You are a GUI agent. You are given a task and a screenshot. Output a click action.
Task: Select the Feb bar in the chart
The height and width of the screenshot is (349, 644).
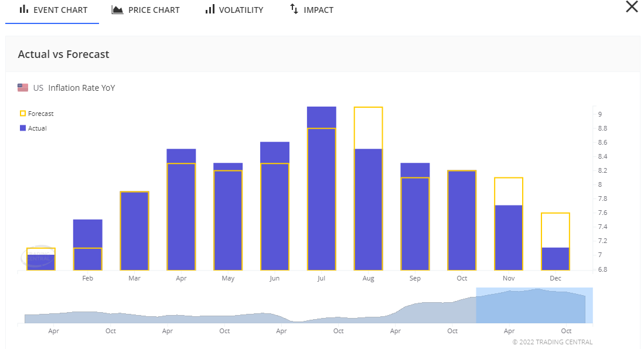pos(87,245)
